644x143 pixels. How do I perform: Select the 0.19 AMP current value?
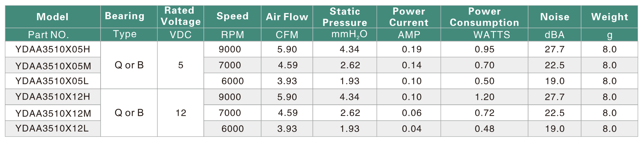412,49
